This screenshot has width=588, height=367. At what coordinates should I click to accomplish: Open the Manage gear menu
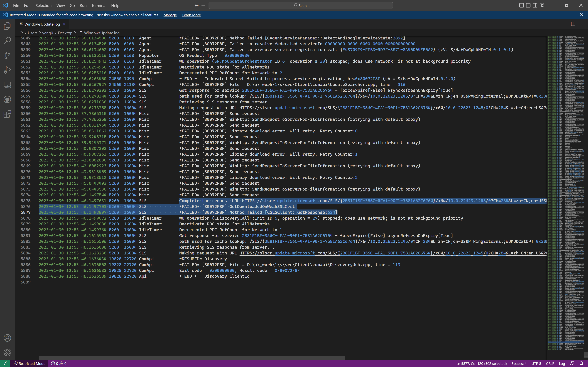pyautogui.click(x=7, y=352)
